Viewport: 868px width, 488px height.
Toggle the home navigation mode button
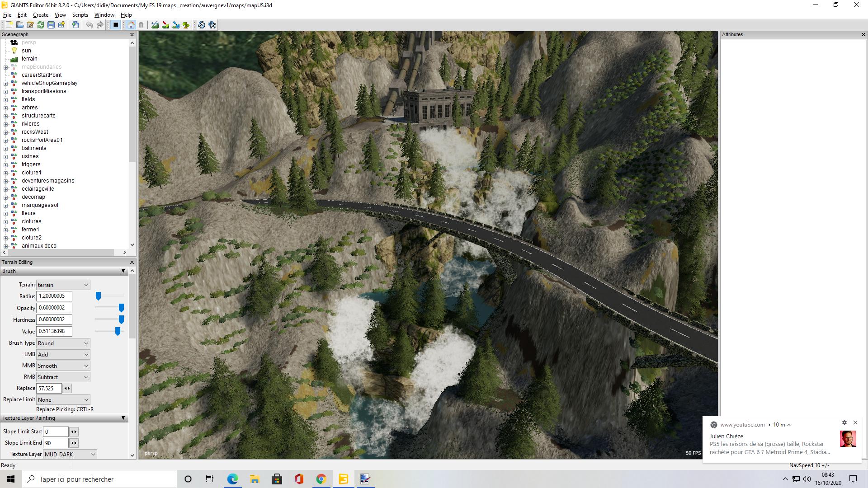131,25
